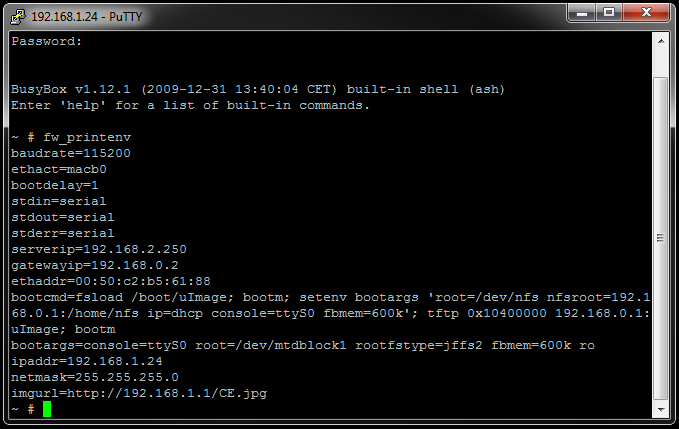Click the serverip=192.168.2.250 line
Screen dimensions: 679x429
pyautogui.click(x=98, y=249)
